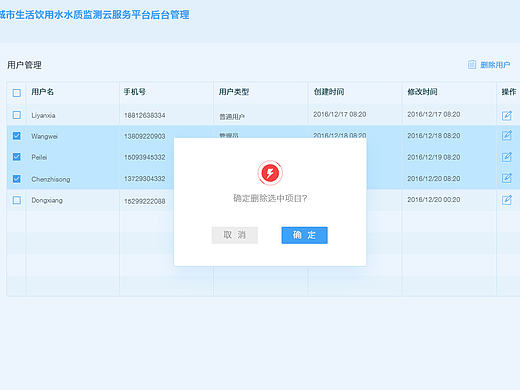The height and width of the screenshot is (390, 520).
Task: Click the 创建时间 column header
Action: click(329, 92)
